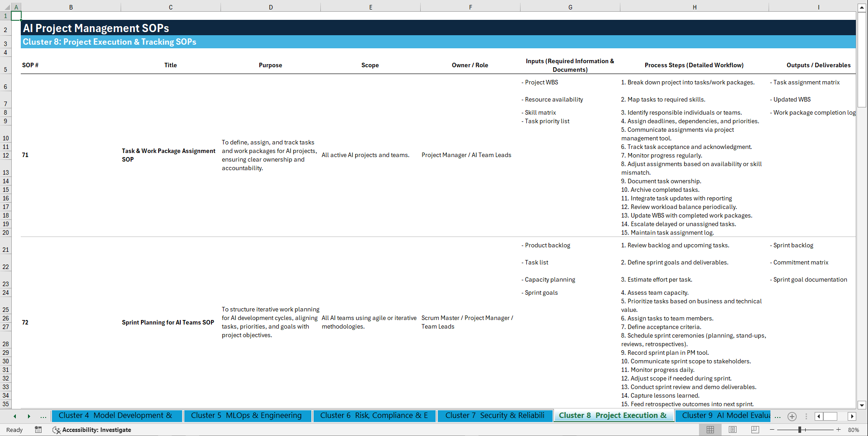
Task: Switch to Normal view in the status bar
Action: (x=711, y=430)
